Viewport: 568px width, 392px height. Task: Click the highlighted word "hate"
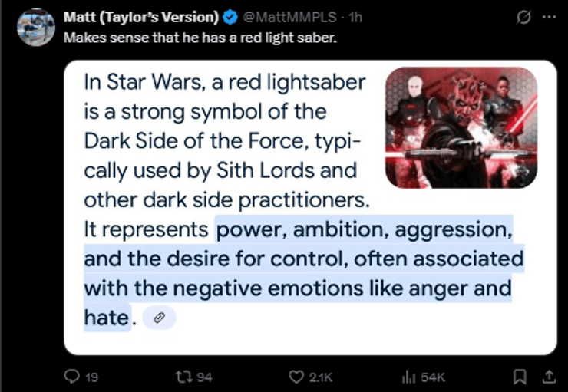click(x=104, y=316)
